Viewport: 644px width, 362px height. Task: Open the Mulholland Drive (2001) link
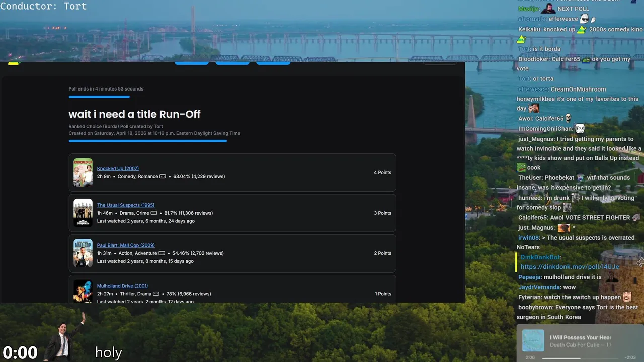tap(122, 286)
